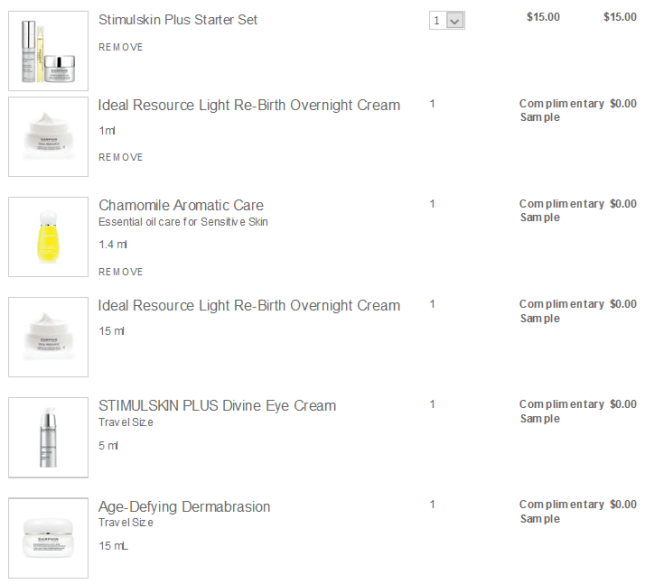Click the $0.00 price for Chamomile Aromatic Care

(622, 204)
